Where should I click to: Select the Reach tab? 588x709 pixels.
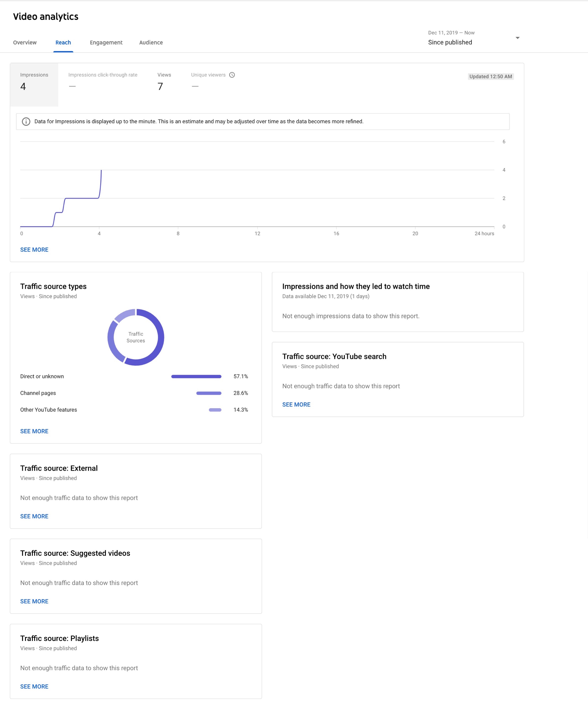(x=63, y=43)
